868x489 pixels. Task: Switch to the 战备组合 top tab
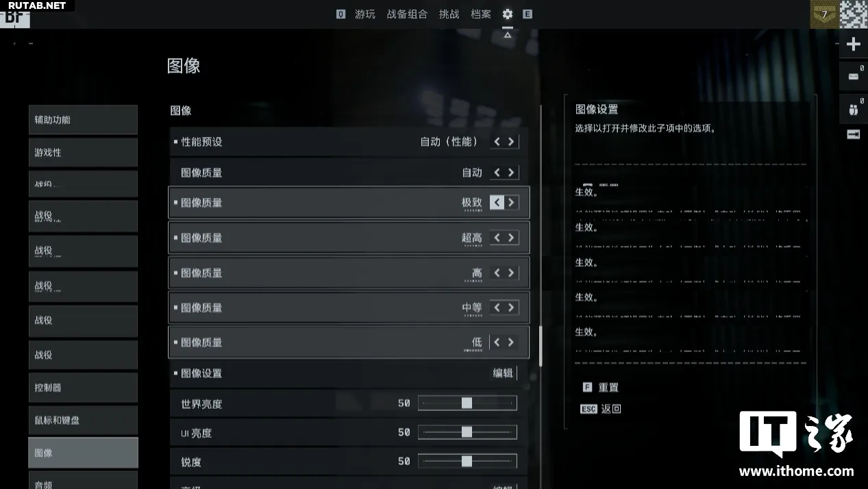point(407,14)
